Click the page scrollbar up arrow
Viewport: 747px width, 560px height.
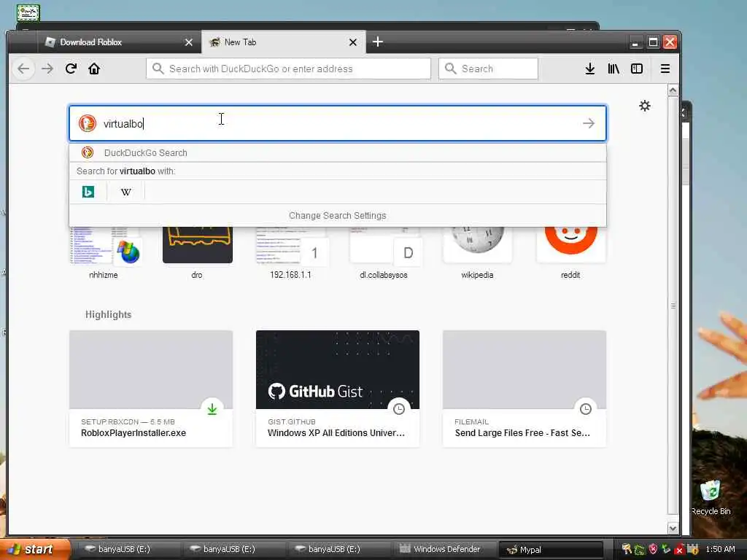point(673,90)
